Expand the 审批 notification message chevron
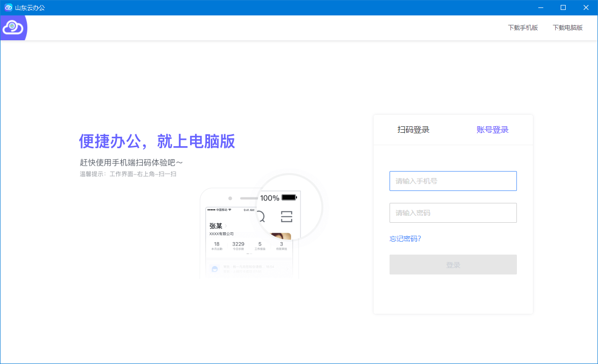 click(x=288, y=269)
